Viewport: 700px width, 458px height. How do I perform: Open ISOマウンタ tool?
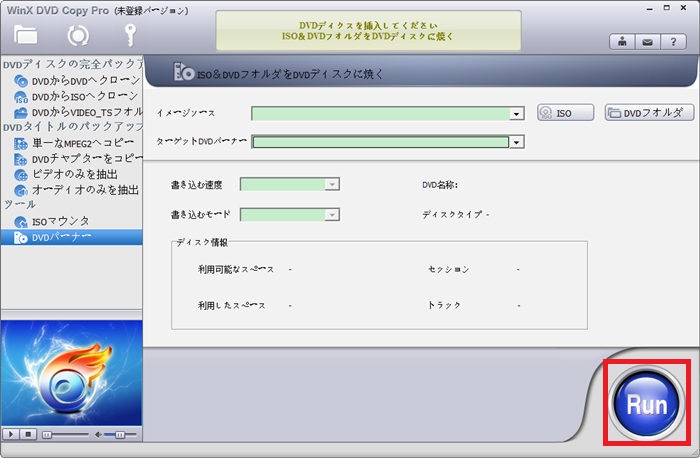(x=52, y=221)
